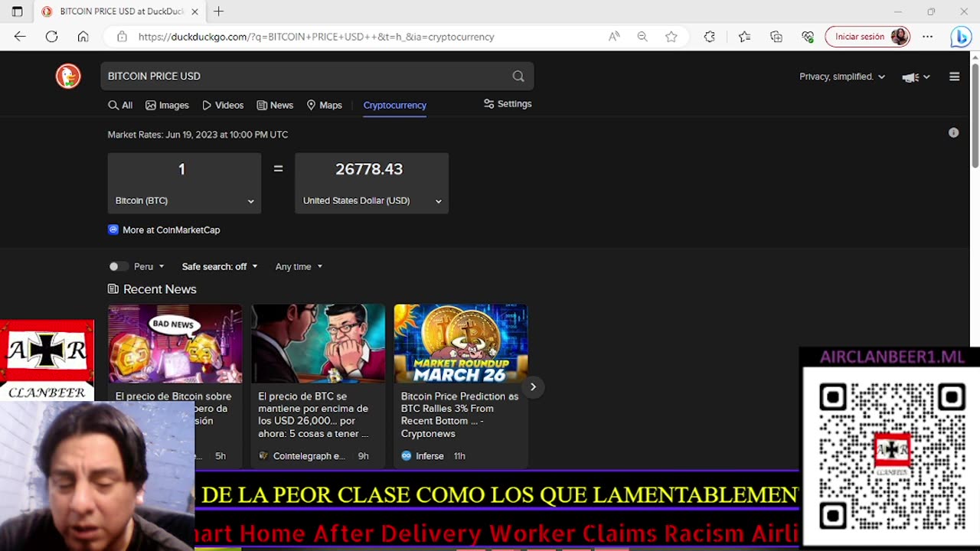Viewport: 980px width, 551px height.
Task: Click the search magnifier icon in the search box
Action: pos(518,76)
